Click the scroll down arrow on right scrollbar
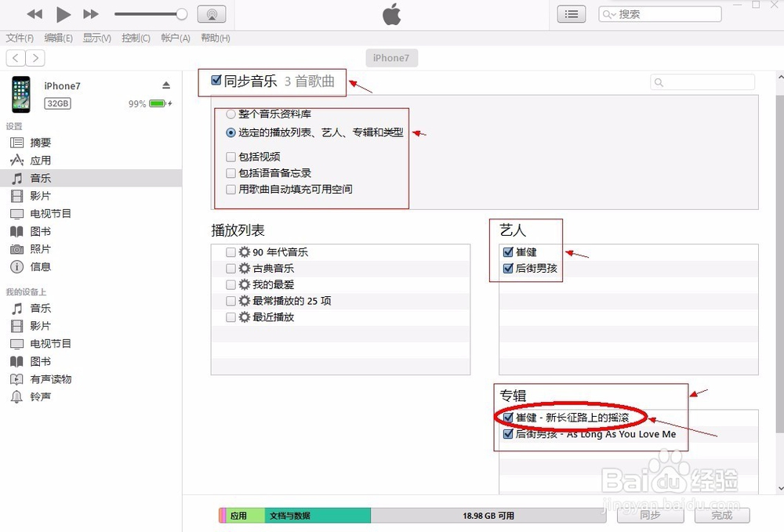 coord(780,488)
